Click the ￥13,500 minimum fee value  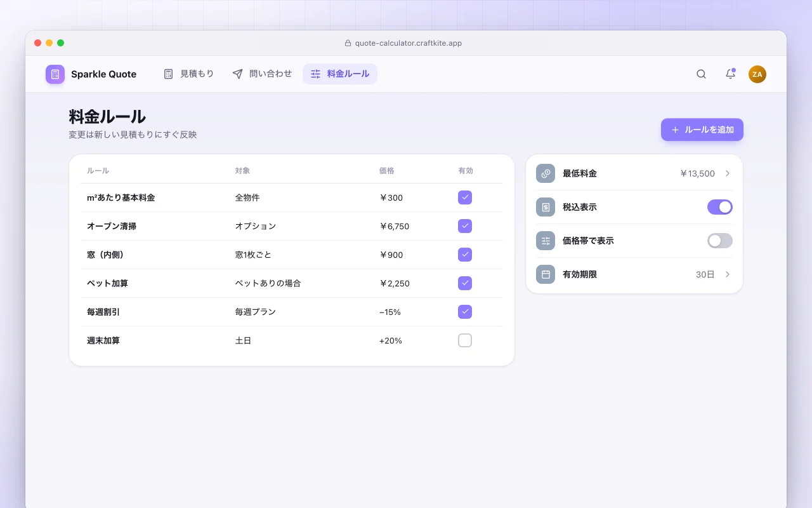(697, 173)
